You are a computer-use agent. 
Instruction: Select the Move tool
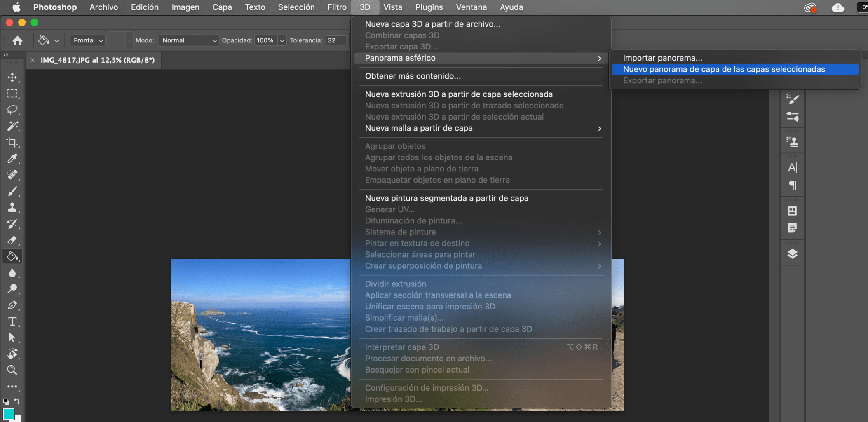(12, 77)
